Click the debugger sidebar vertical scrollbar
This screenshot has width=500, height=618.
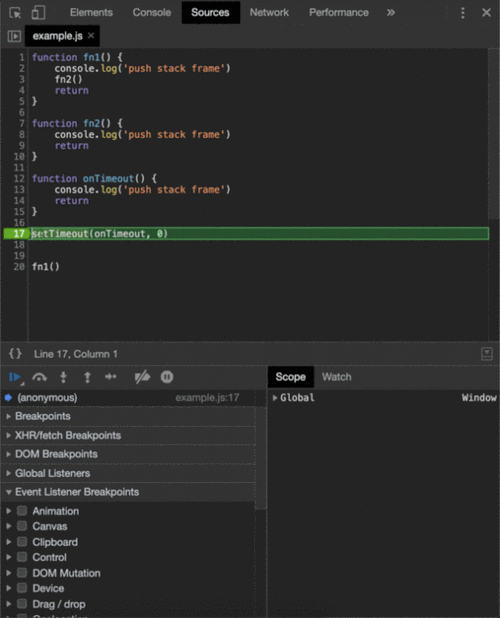tap(261, 457)
